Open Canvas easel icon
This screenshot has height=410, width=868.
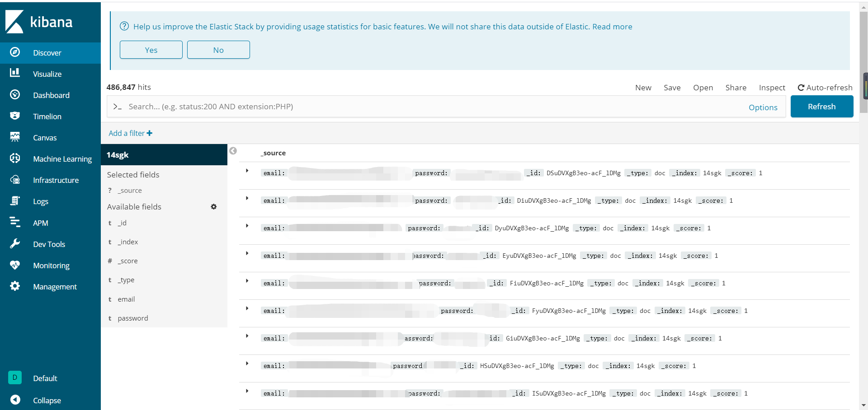tap(15, 137)
